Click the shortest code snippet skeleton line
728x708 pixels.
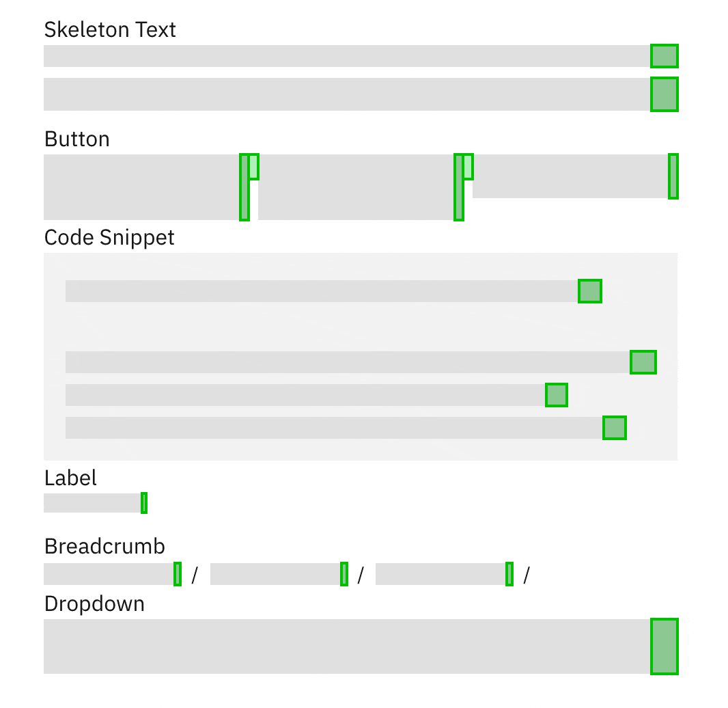307,394
